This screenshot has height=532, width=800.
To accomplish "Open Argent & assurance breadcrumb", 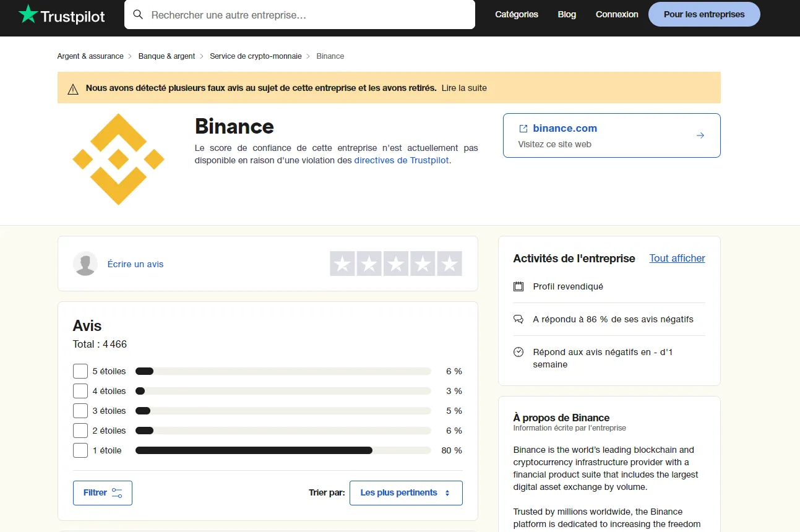I will [x=90, y=56].
